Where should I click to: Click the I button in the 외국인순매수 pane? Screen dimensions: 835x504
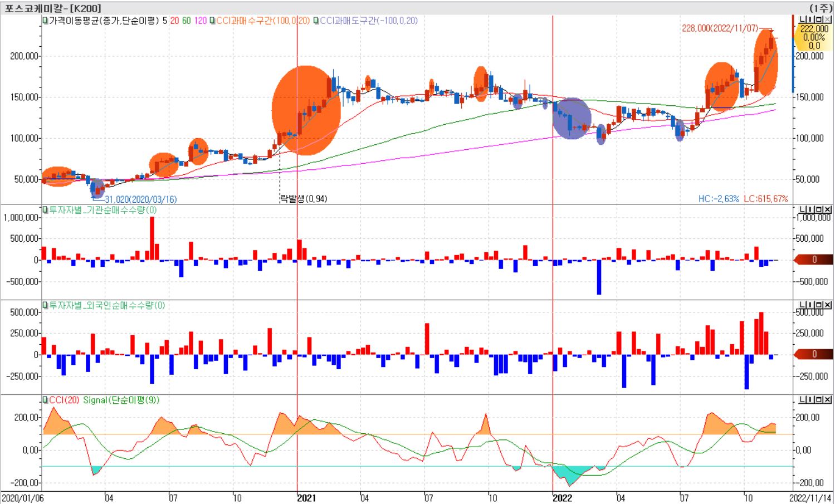(x=810, y=305)
